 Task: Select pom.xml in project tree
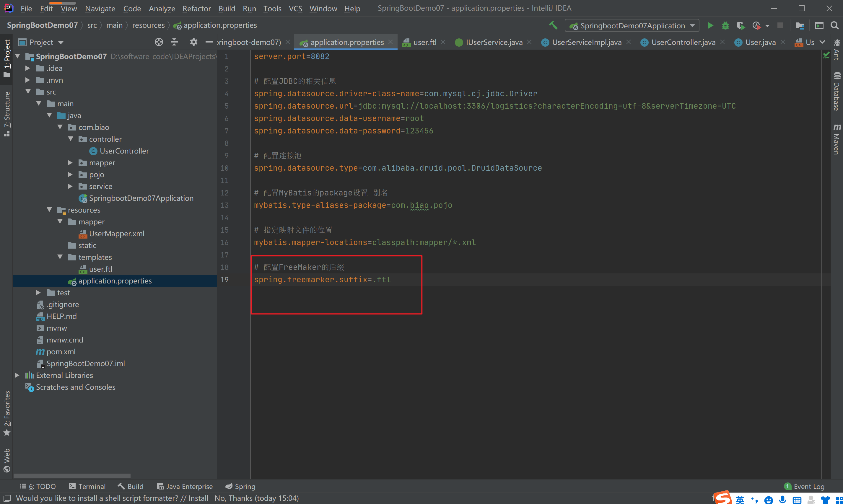pos(61,352)
